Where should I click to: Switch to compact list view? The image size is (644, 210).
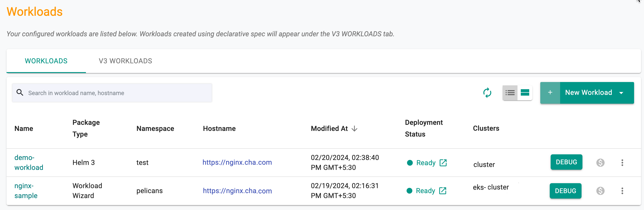pos(510,93)
